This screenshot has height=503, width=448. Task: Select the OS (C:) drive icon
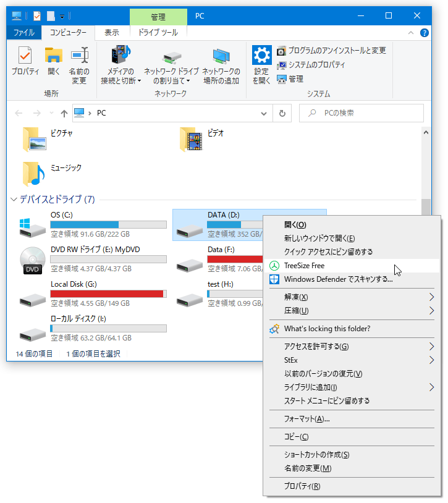32,227
